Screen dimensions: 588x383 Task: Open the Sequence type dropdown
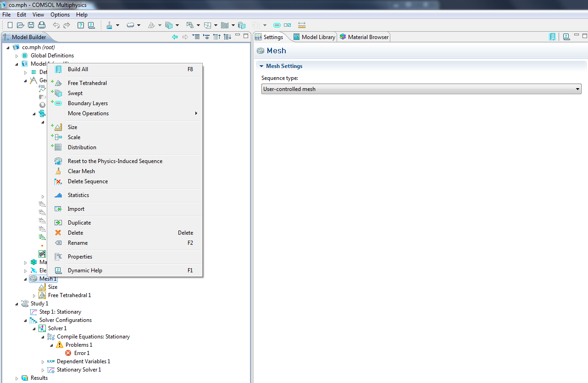[x=421, y=89]
